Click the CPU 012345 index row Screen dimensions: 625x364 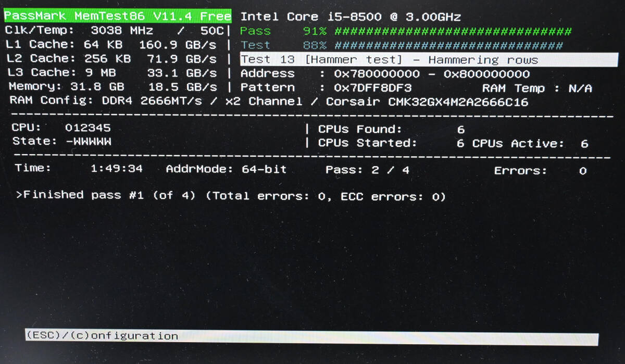click(61, 128)
